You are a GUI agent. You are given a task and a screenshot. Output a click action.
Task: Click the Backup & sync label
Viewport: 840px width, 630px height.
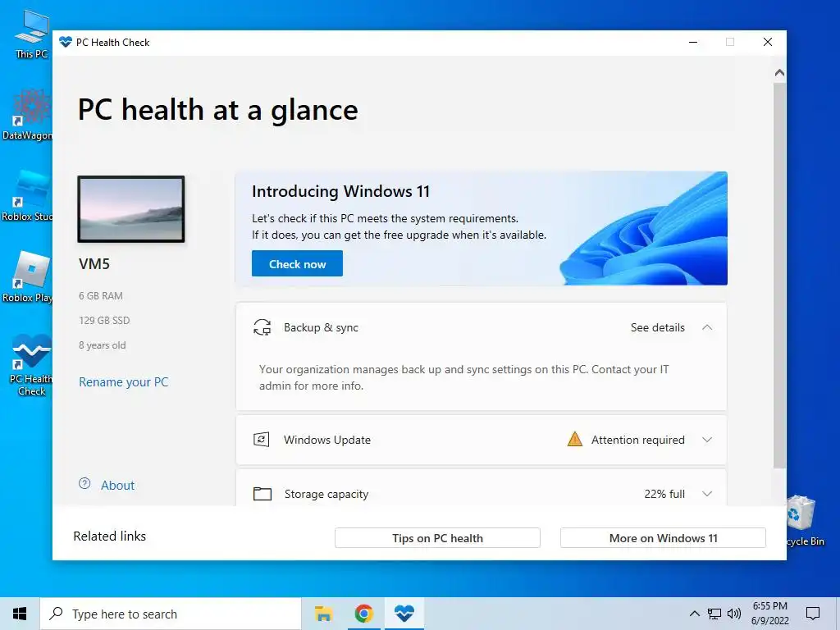[x=321, y=327]
